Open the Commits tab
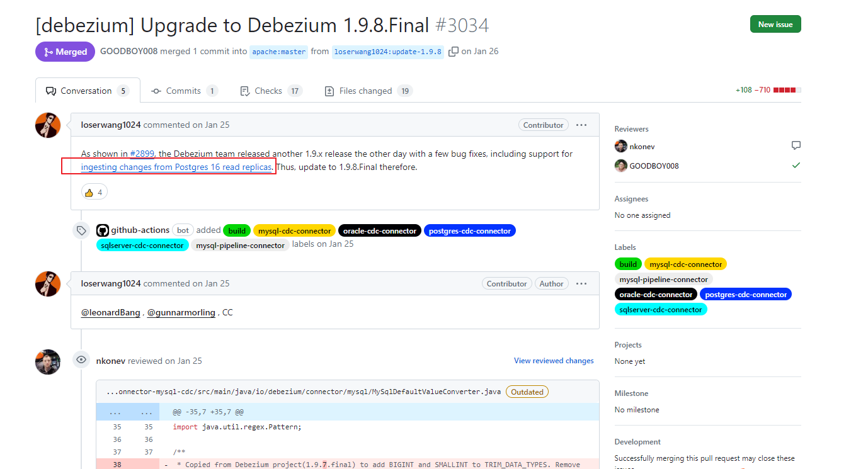 pyautogui.click(x=185, y=91)
